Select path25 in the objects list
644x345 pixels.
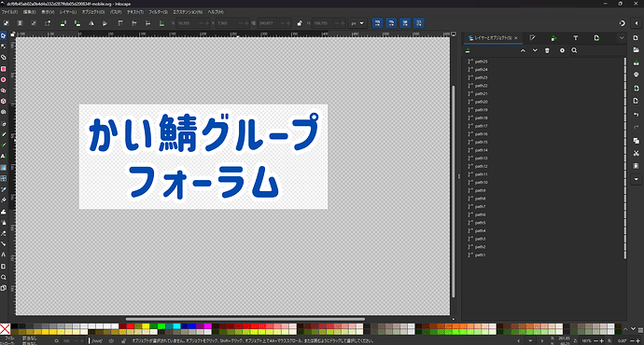[x=481, y=62]
